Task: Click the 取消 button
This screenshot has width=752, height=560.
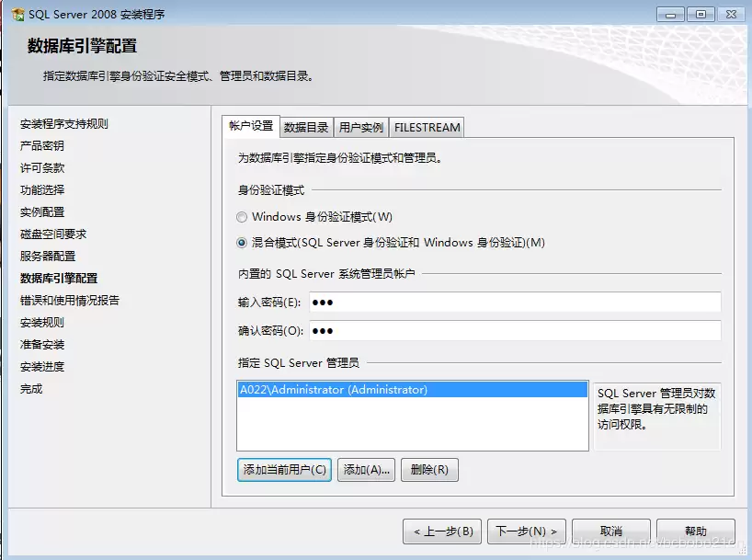Action: (x=611, y=531)
